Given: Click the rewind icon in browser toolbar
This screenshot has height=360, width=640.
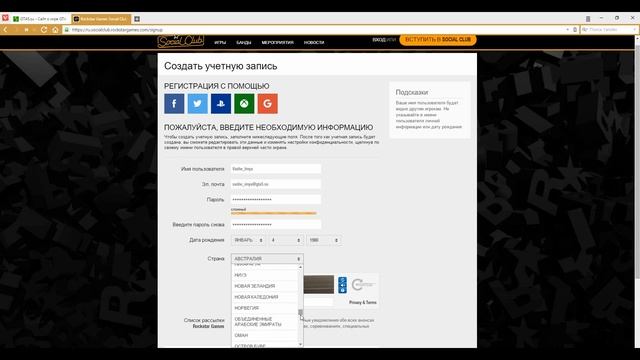Looking at the screenshot, I should point(26,30).
